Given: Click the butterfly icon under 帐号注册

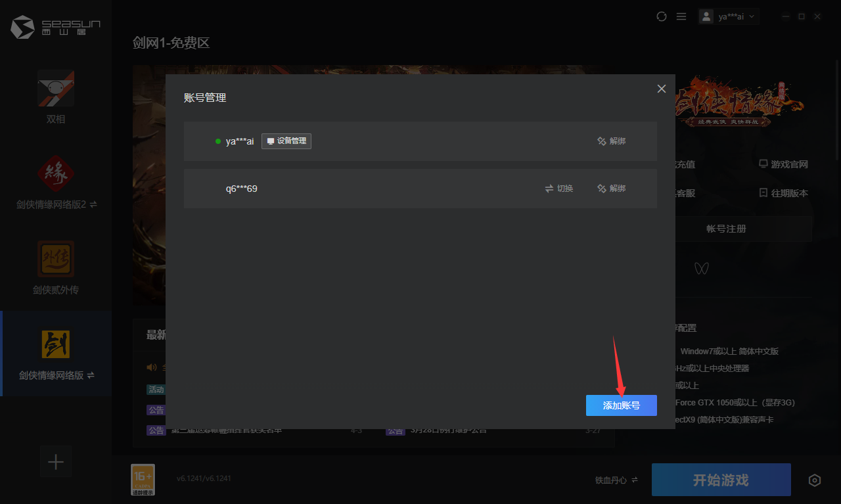Looking at the screenshot, I should [x=702, y=268].
